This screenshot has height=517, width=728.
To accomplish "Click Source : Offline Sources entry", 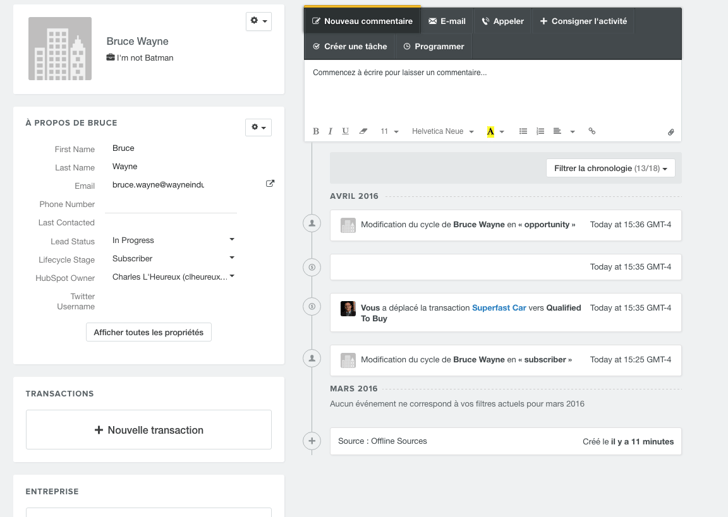I will coord(506,441).
